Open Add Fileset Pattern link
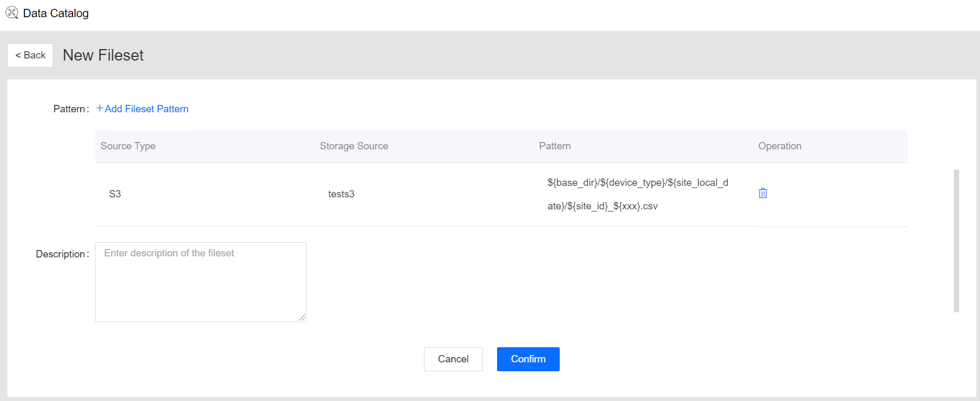 pos(142,109)
